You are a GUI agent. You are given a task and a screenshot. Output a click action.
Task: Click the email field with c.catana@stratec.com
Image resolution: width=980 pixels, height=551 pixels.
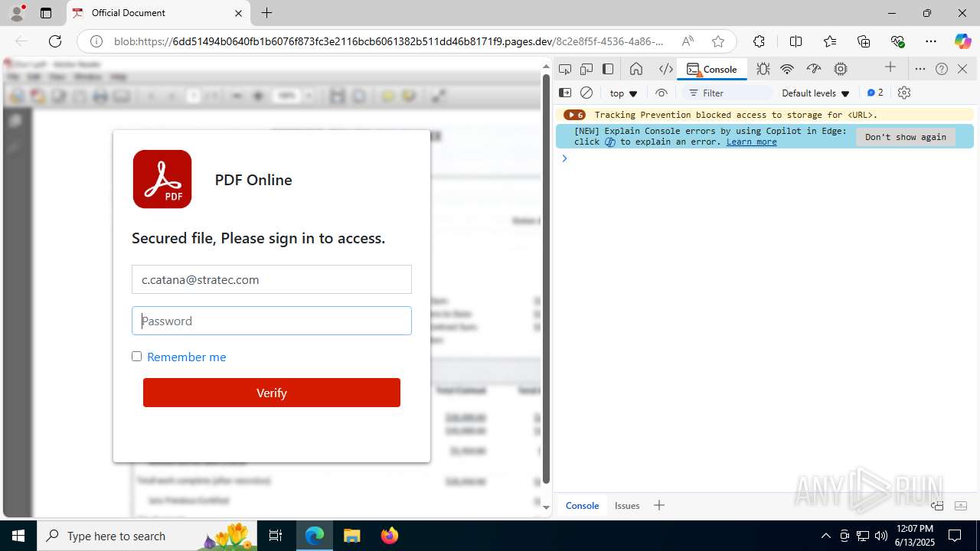[272, 279]
